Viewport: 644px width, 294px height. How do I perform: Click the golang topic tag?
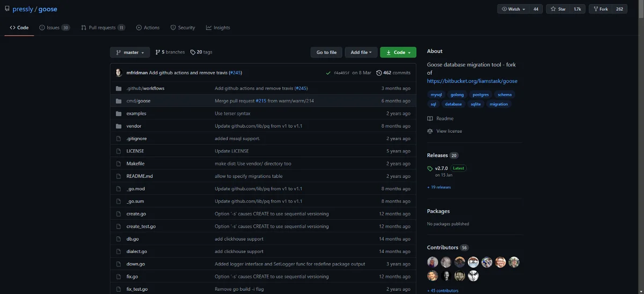pos(457,95)
